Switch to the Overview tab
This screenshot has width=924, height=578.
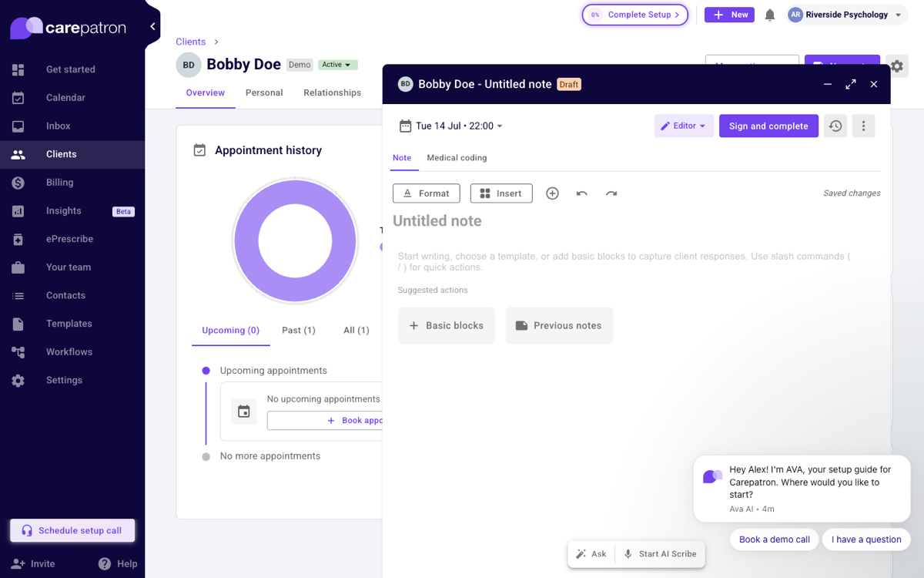tap(206, 92)
